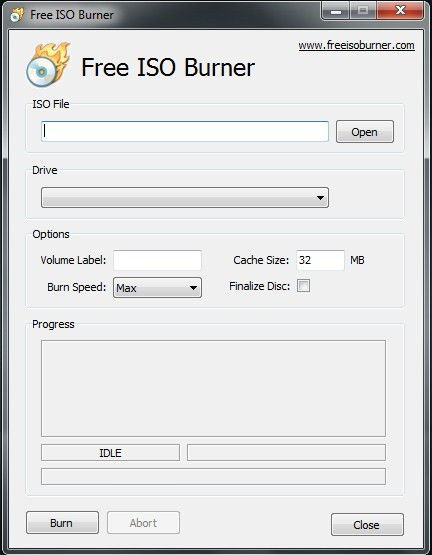This screenshot has width=432, height=555.
Task: Click Open to browse for an ISO file
Action: [x=365, y=132]
